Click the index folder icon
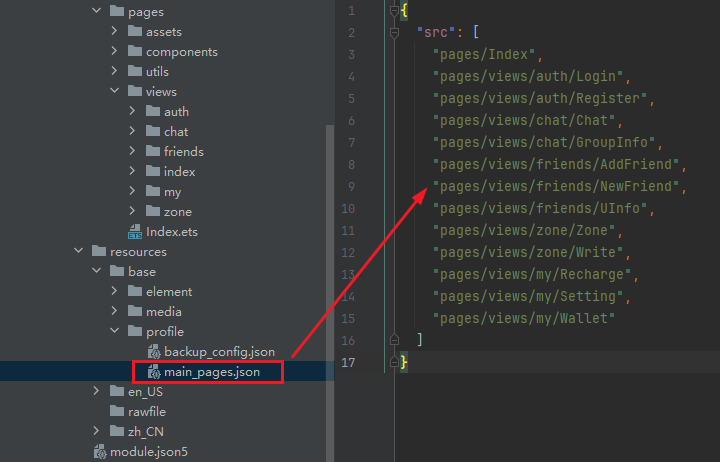 tap(153, 171)
